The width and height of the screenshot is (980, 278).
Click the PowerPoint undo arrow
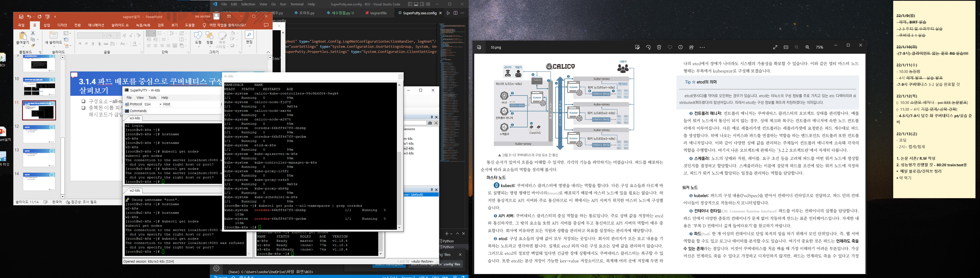pyautogui.click(x=29, y=17)
